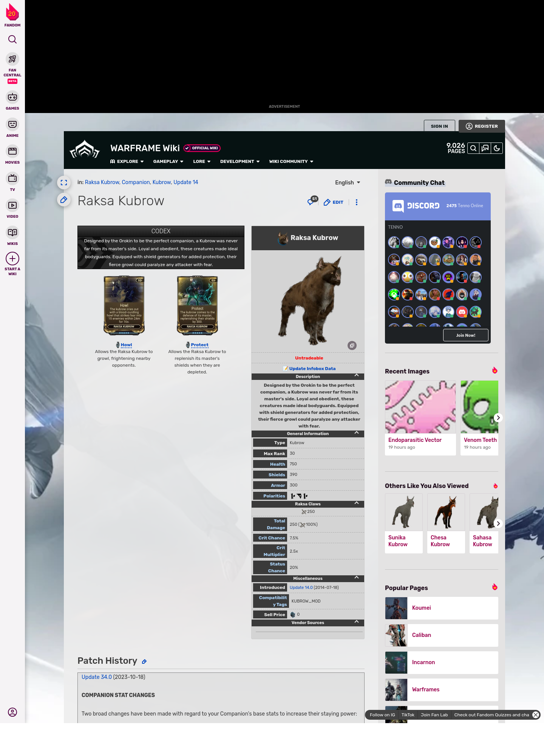544x756 pixels.
Task: Click the Edit page button
Action: (334, 202)
